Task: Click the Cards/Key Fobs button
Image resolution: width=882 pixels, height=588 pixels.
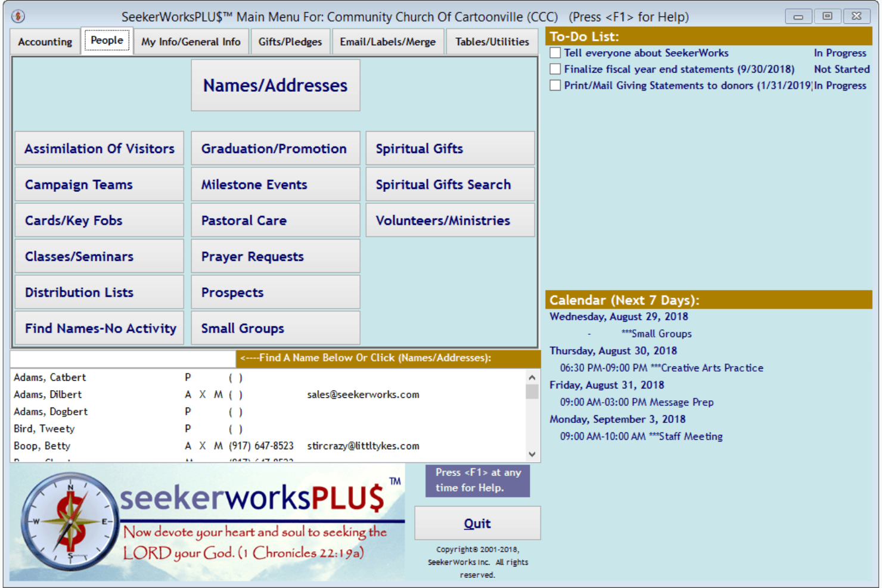Action: (100, 220)
